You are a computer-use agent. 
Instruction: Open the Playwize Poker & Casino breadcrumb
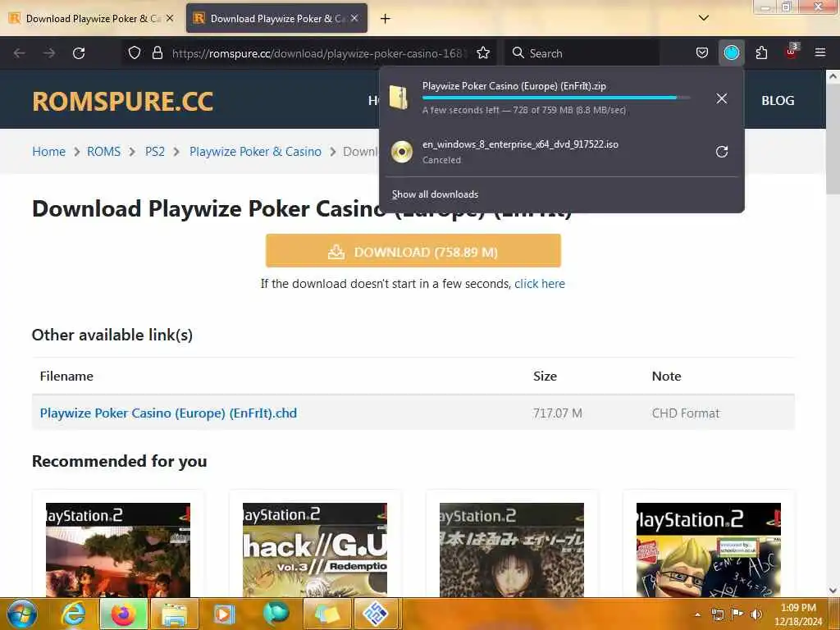(x=256, y=152)
